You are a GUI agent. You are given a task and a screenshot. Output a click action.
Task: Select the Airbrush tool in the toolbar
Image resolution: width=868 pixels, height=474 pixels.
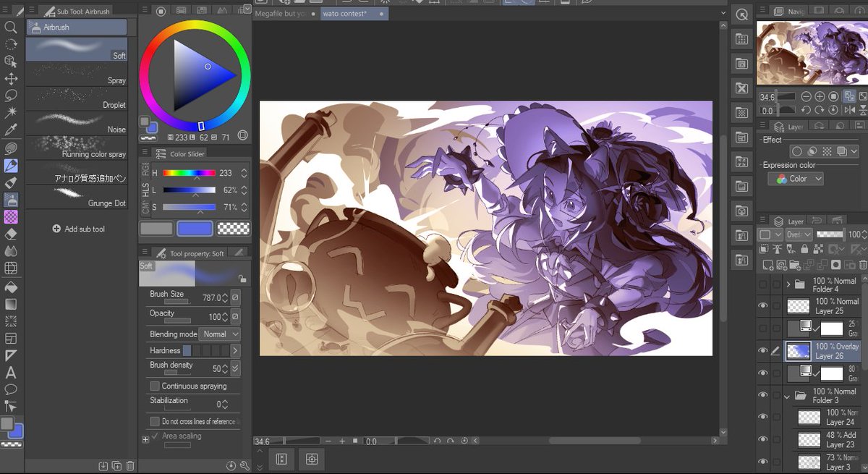click(x=11, y=200)
